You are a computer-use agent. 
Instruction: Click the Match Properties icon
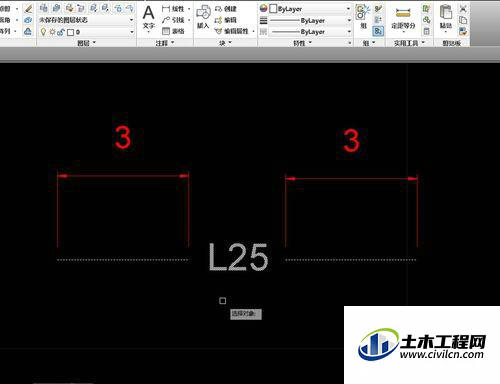tap(463, 32)
